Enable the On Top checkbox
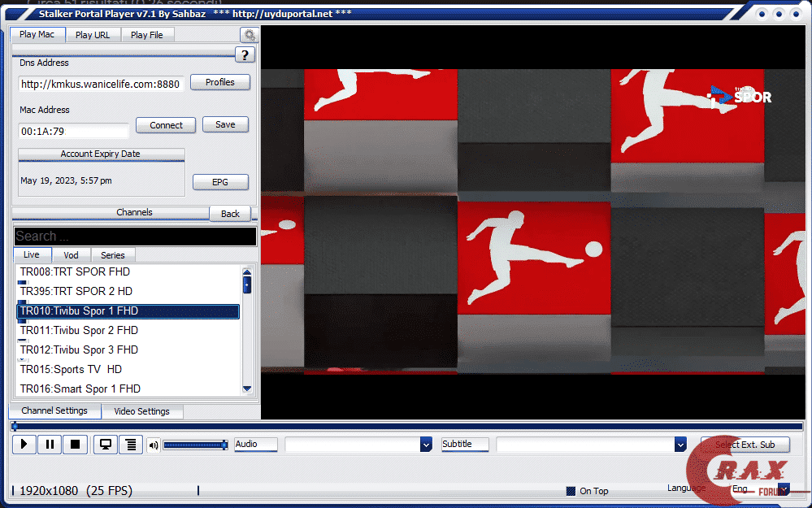 click(x=571, y=491)
